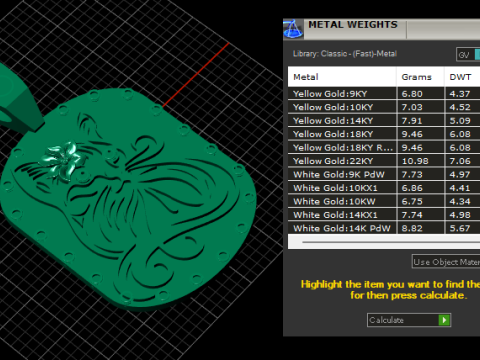Click the Metal column header
The image size is (480, 360).
[342, 77]
